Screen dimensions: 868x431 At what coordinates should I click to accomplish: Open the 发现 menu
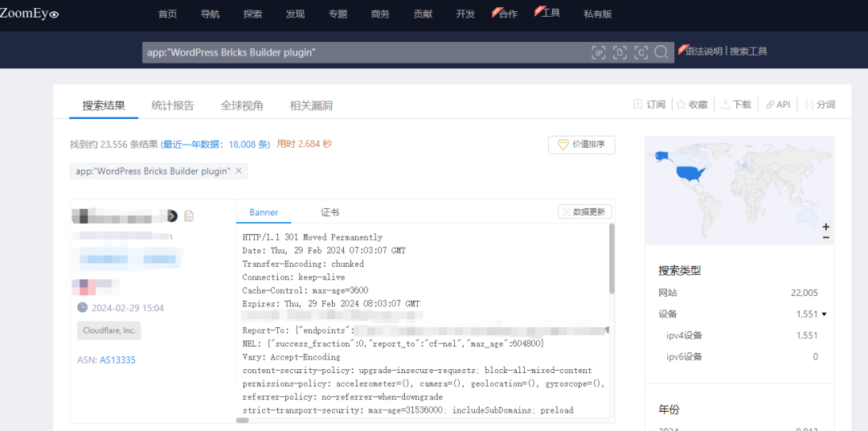(295, 14)
